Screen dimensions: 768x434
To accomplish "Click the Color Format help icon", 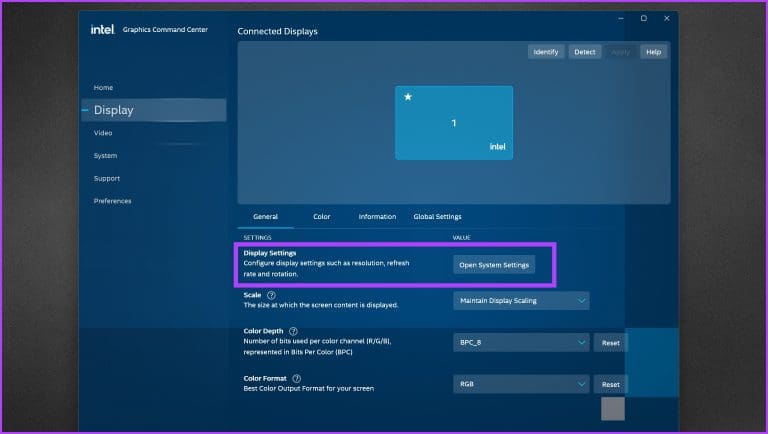I will pyautogui.click(x=297, y=378).
